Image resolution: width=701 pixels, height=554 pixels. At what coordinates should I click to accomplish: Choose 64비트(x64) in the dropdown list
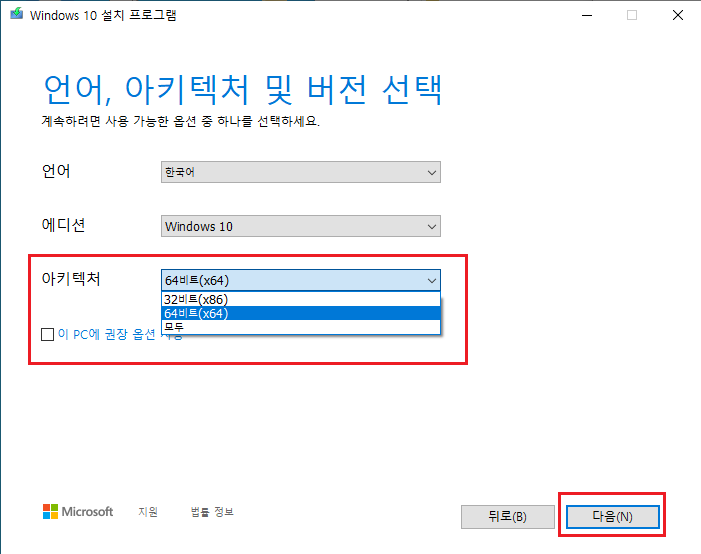(x=300, y=313)
